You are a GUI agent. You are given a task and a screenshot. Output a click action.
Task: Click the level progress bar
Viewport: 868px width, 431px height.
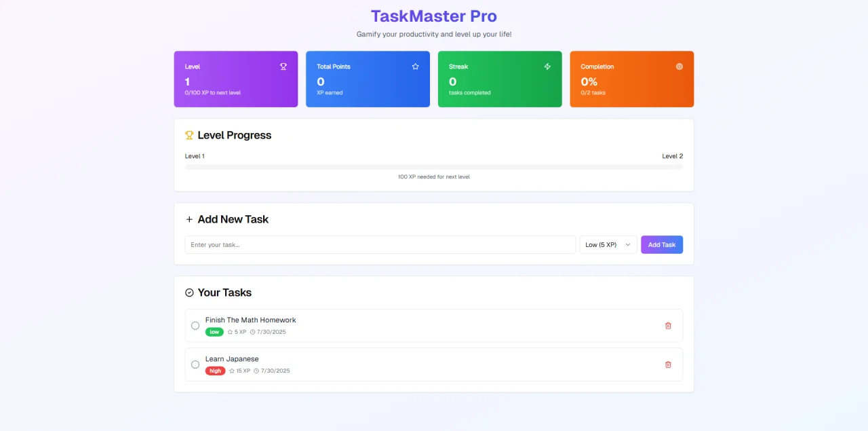[x=434, y=166]
